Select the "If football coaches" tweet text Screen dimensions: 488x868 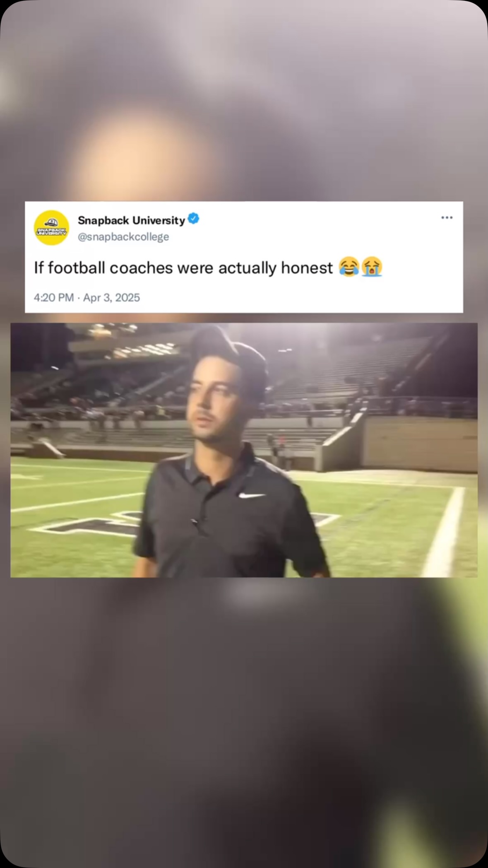183,268
